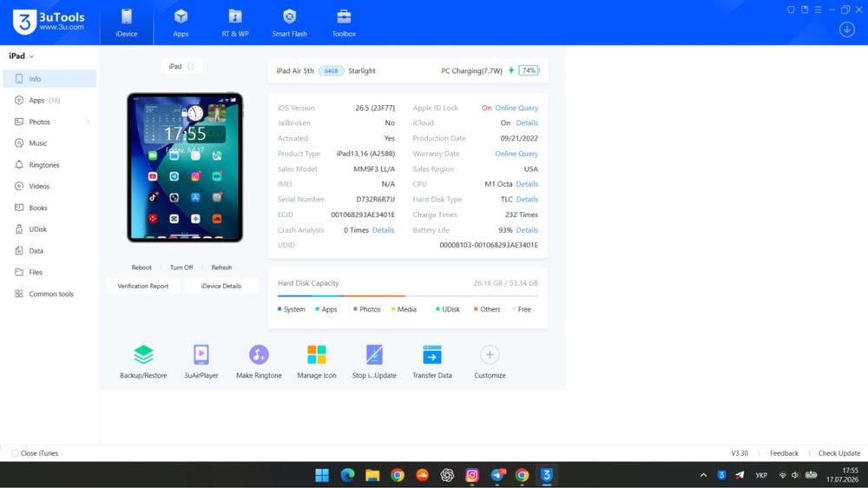Edit the iPad device name icon
This screenshot has height=488, width=868.
pyautogui.click(x=191, y=67)
